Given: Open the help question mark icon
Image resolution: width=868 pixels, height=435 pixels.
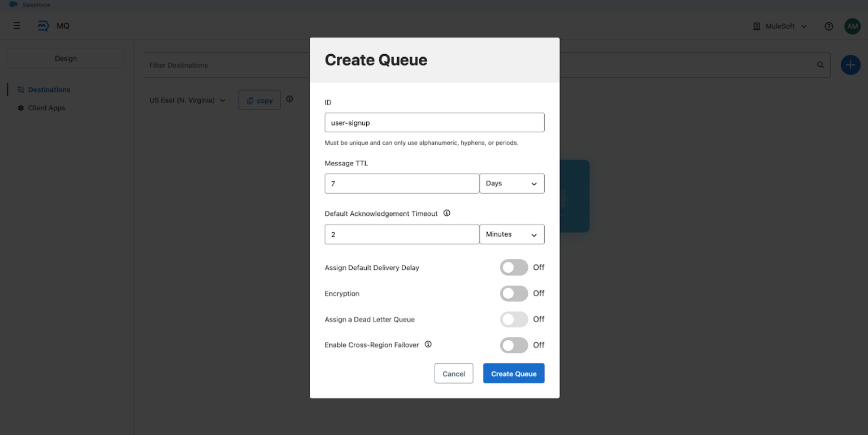Looking at the screenshot, I should coord(829,26).
